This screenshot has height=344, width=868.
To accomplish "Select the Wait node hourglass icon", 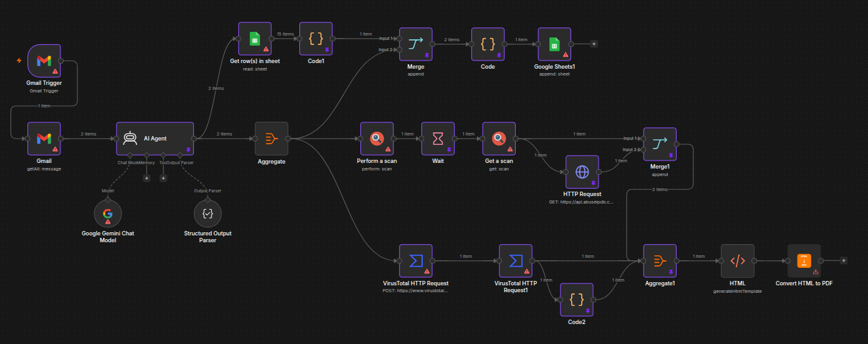I will [x=438, y=139].
